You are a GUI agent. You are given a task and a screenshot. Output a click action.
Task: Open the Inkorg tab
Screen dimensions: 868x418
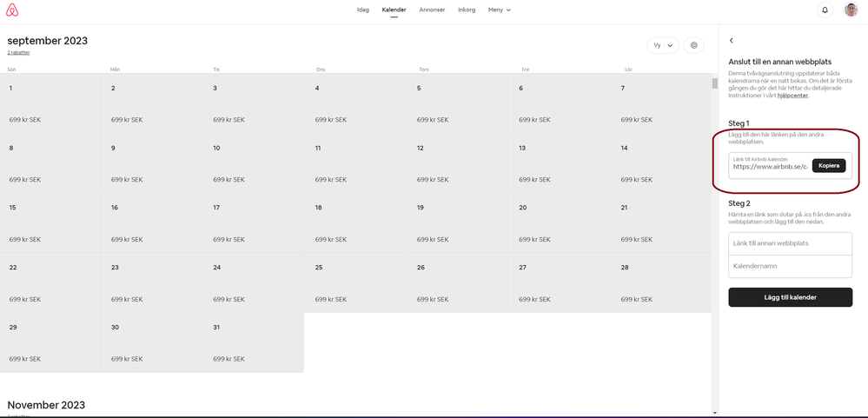point(467,10)
